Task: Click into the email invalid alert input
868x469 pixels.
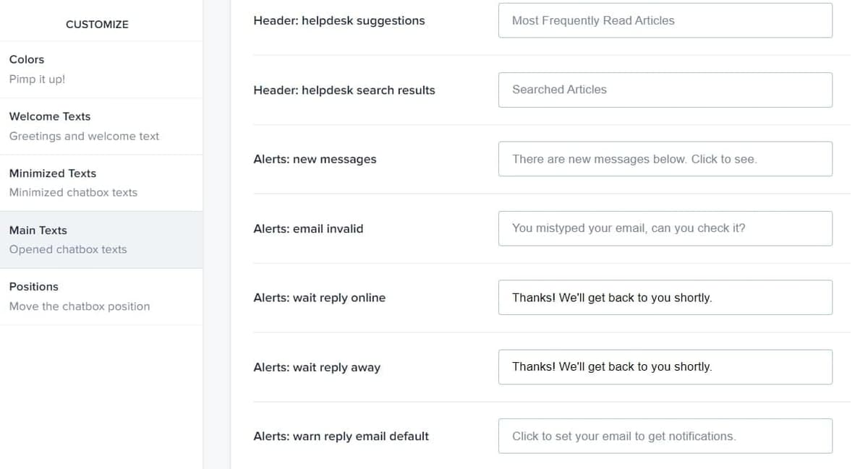Action: tap(665, 228)
